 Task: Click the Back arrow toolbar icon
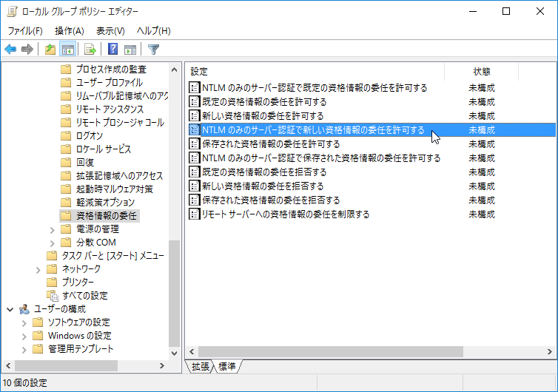click(10, 49)
